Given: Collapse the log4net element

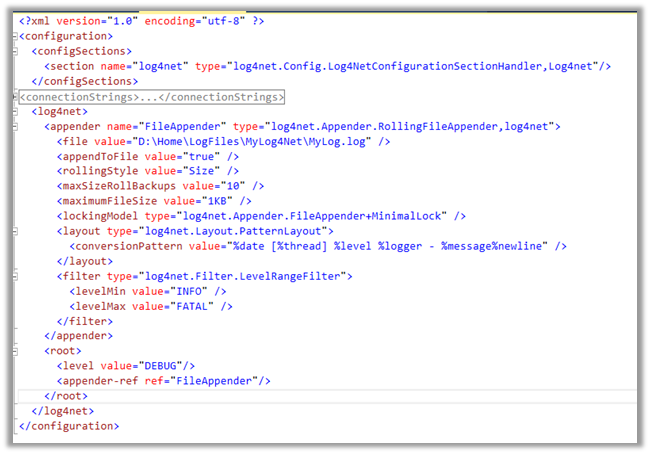Looking at the screenshot, I should pos(13,112).
